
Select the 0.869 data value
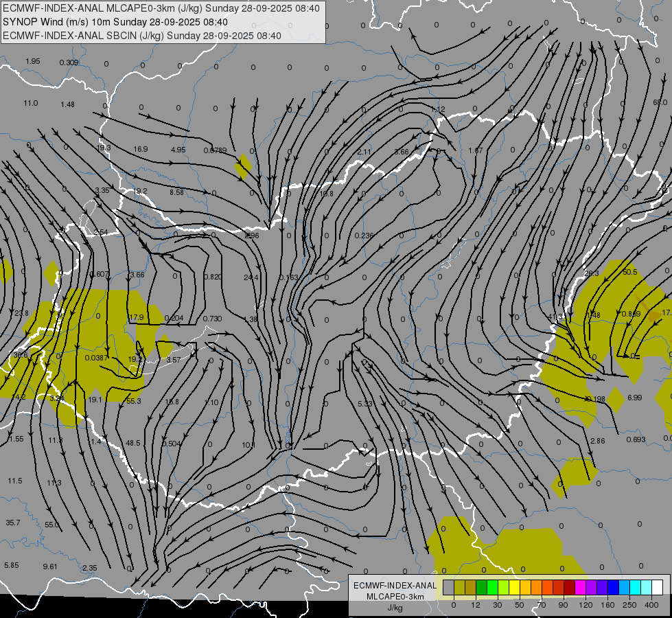point(631,314)
